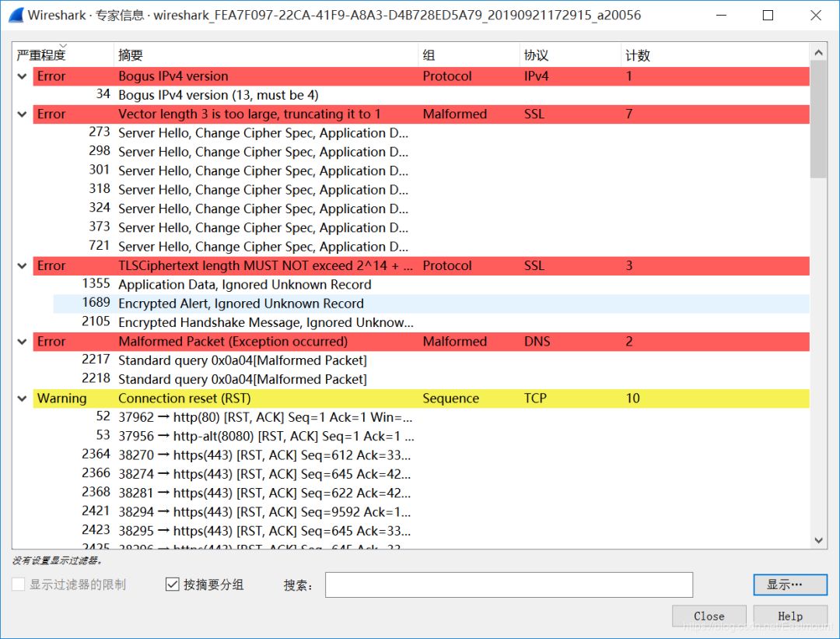Image resolution: width=840 pixels, height=639 pixels.
Task: Select packet 34 Bogus IPv4 version row
Action: click(431, 95)
